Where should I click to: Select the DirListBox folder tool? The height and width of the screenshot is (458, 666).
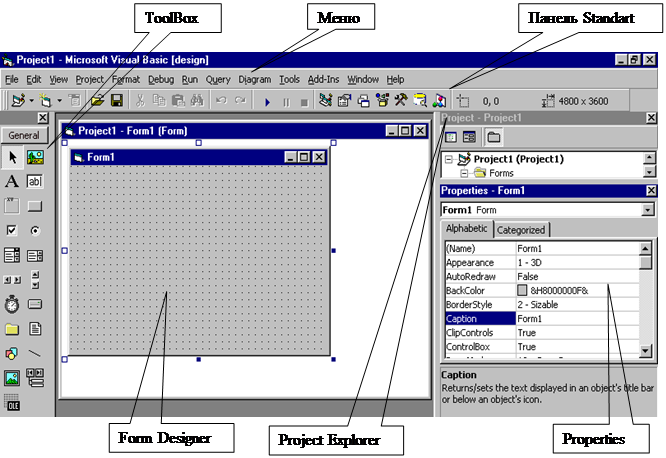click(12, 329)
